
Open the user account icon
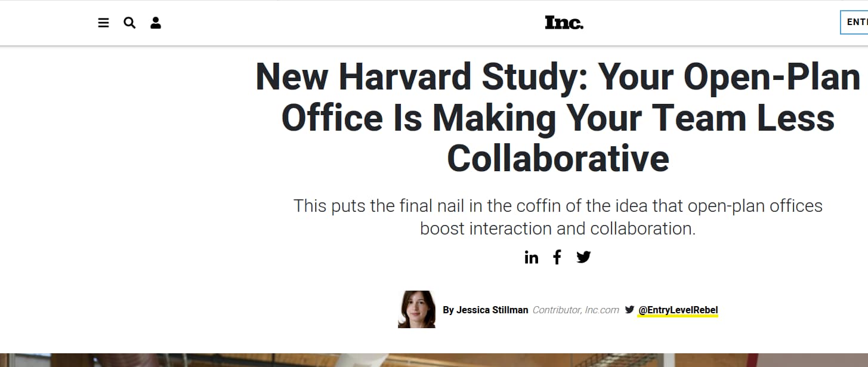click(156, 23)
